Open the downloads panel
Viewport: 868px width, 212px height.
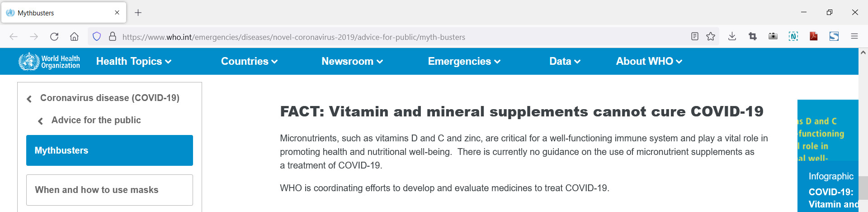(x=732, y=37)
